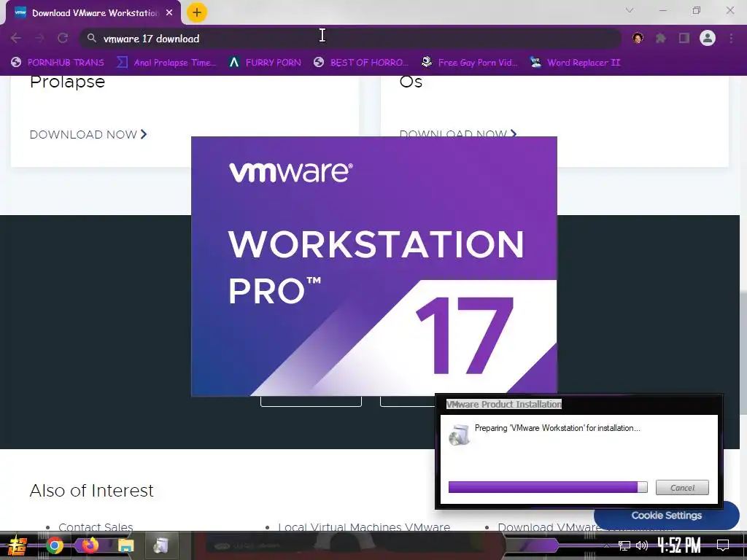Click the address bar with vmware 17 download

(x=350, y=38)
